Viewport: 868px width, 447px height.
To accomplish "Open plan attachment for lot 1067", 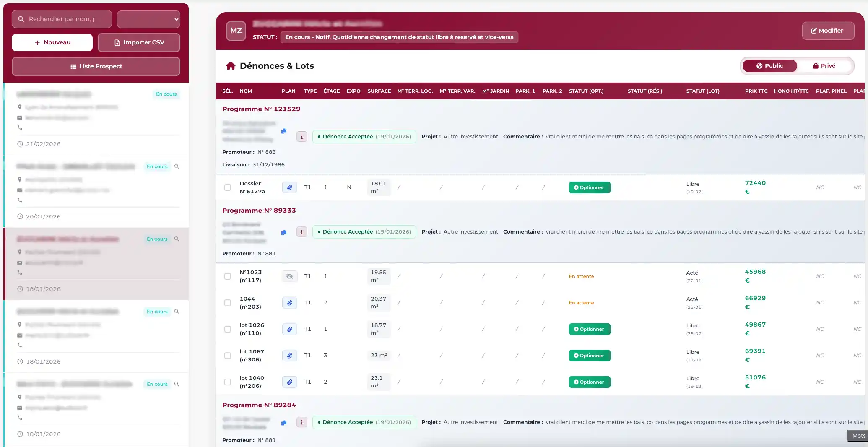I will click(289, 356).
